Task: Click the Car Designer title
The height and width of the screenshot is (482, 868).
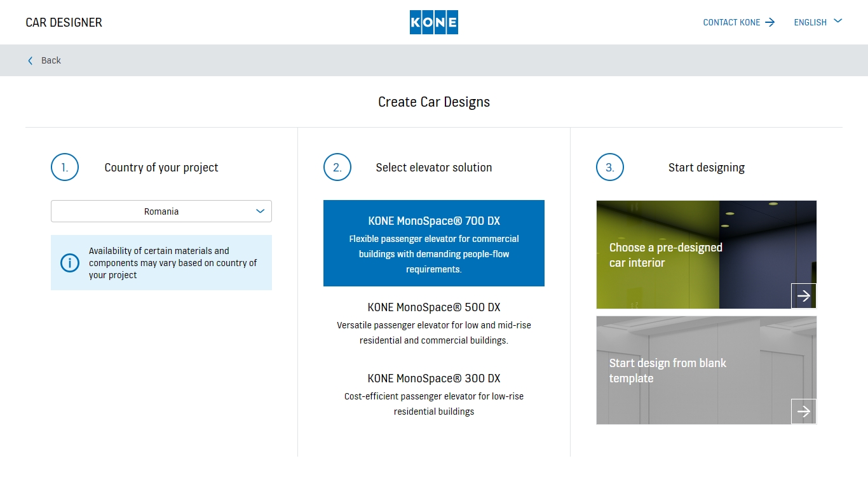Action: (x=64, y=22)
